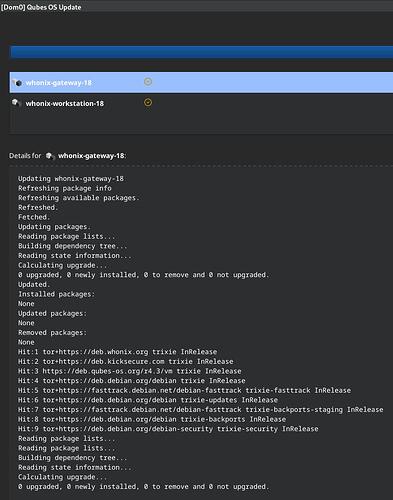393x500 pixels.
Task: Click log line 'Refreshing package info'
Action: tap(65, 188)
